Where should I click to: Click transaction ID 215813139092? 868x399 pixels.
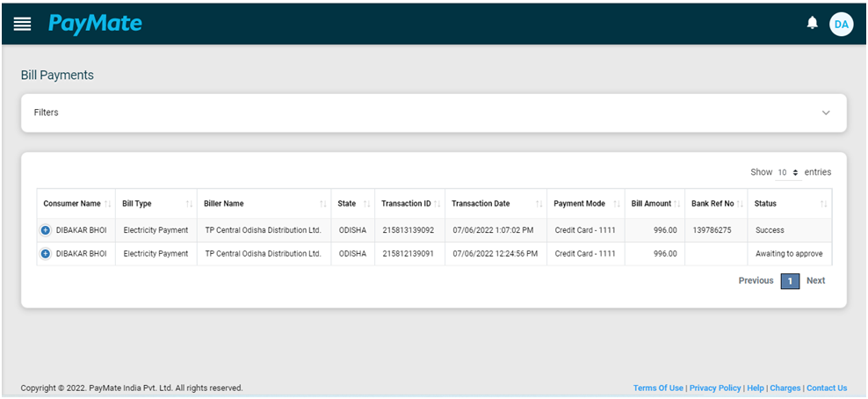pos(408,230)
